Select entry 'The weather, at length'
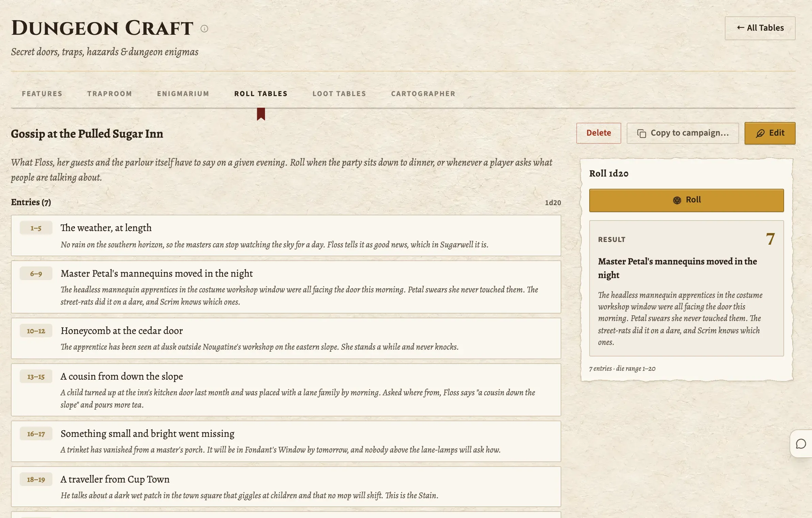This screenshot has height=518, width=812. point(286,235)
